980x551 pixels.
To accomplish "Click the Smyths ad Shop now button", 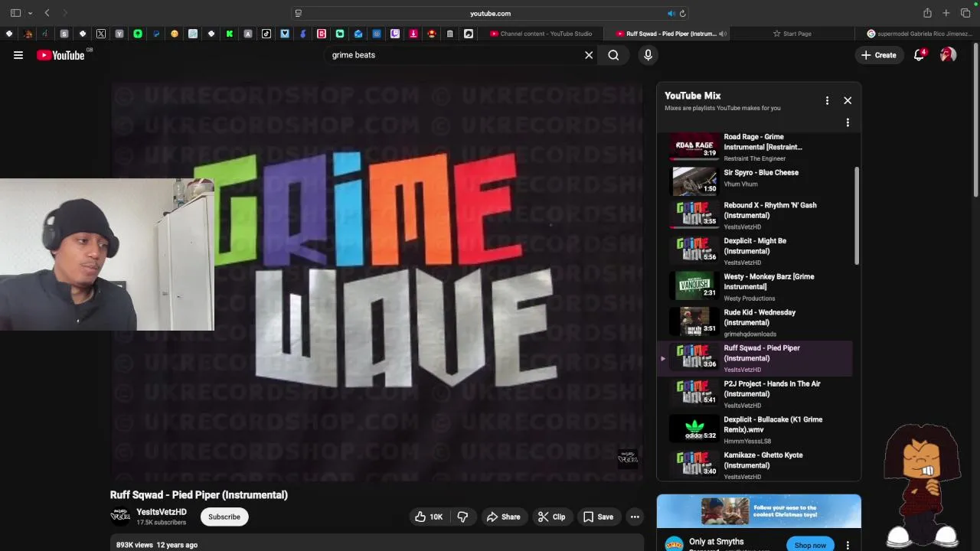I will (x=810, y=545).
